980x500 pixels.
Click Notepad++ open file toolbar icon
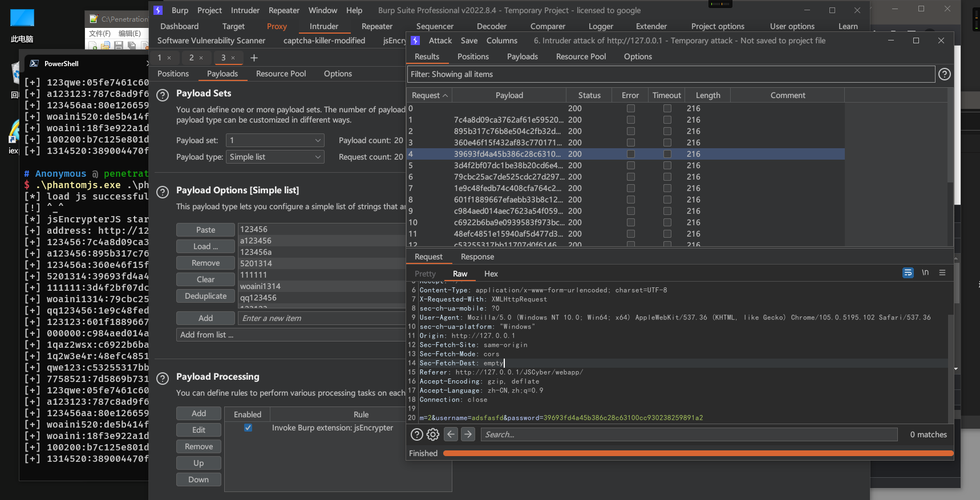(106, 46)
